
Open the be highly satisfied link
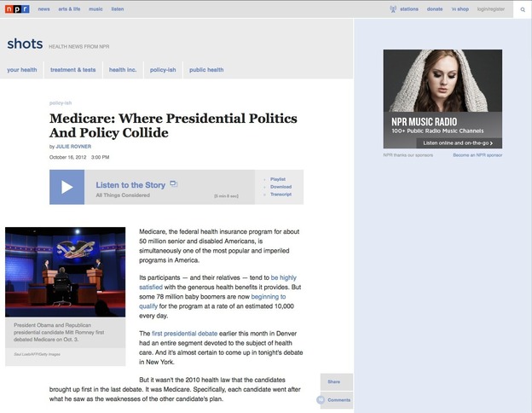click(x=217, y=282)
